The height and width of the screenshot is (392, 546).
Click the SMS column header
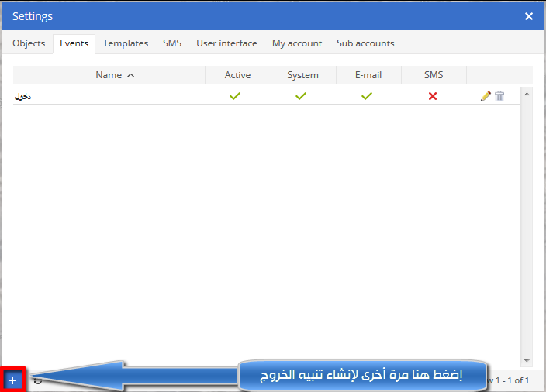click(434, 75)
